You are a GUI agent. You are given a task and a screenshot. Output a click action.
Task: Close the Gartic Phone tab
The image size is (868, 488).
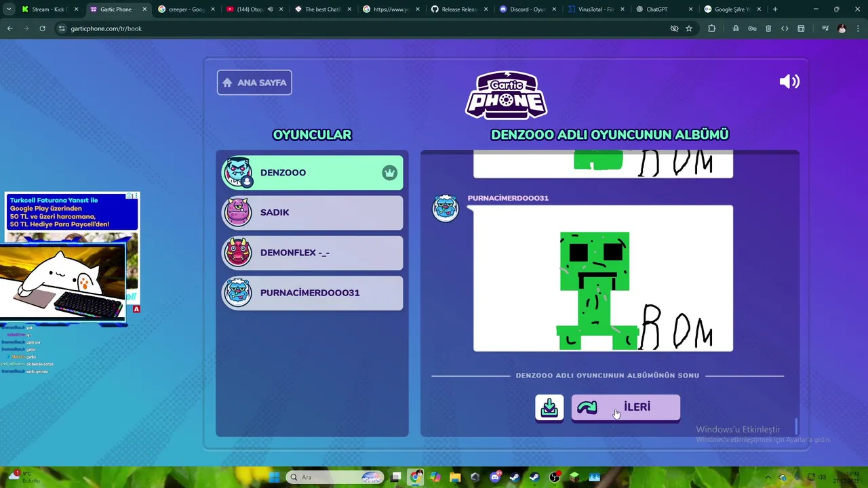point(144,9)
